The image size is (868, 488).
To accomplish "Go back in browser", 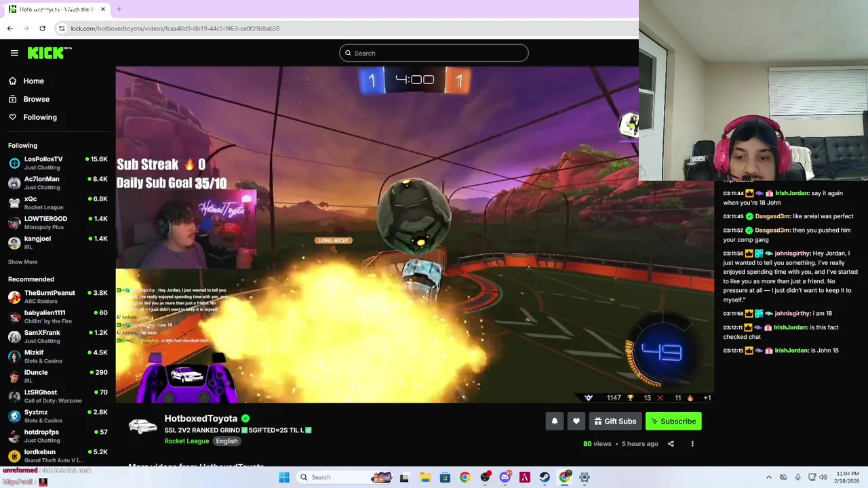I will (x=9, y=28).
